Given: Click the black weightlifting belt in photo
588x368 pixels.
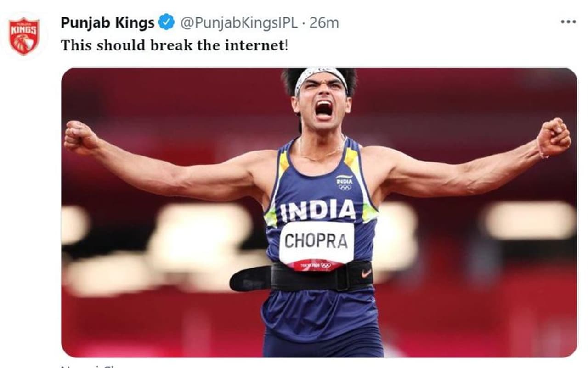Looking at the screenshot, I should tap(301, 277).
